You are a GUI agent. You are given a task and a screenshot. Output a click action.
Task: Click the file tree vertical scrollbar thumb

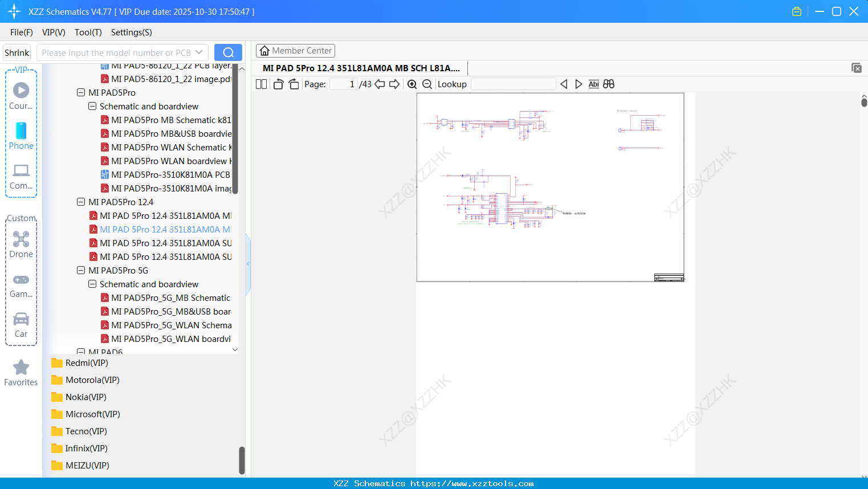(235, 129)
